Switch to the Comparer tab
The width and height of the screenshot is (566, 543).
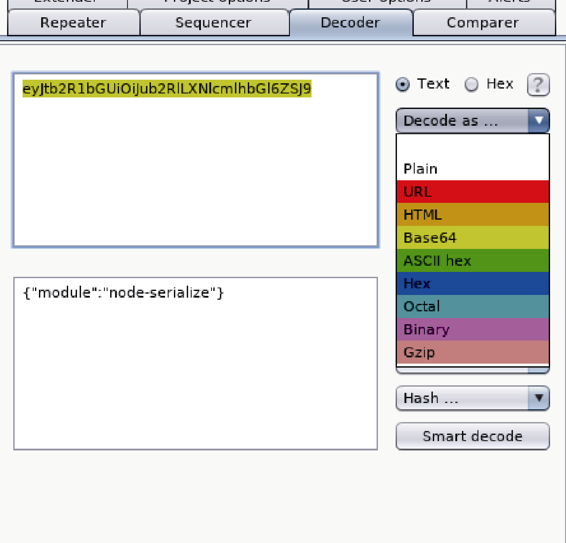[x=483, y=23]
